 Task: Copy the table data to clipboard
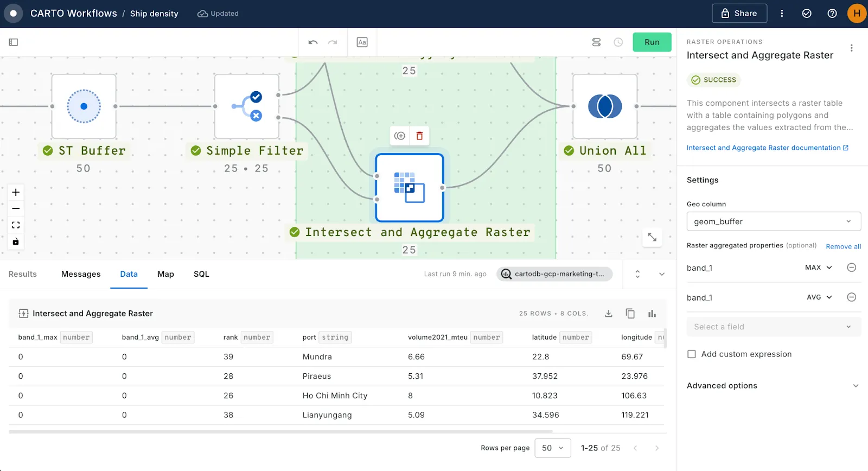(630, 314)
